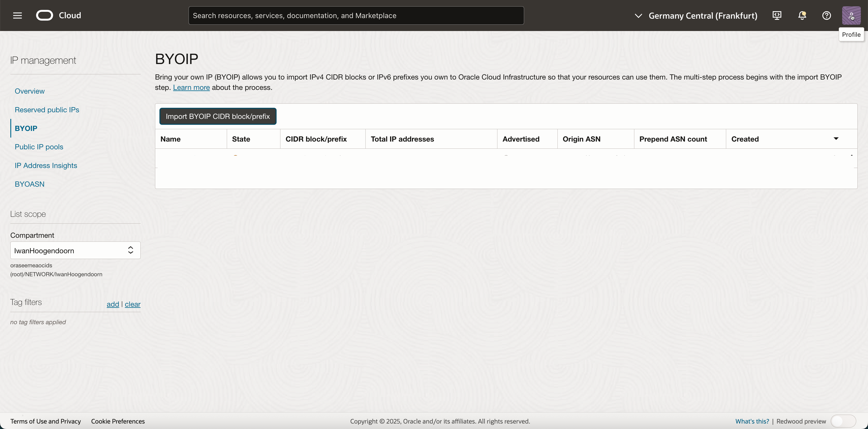The height and width of the screenshot is (429, 868).
Task: Click Import BYOIP CIDR block/prefix button
Action: coord(218,116)
